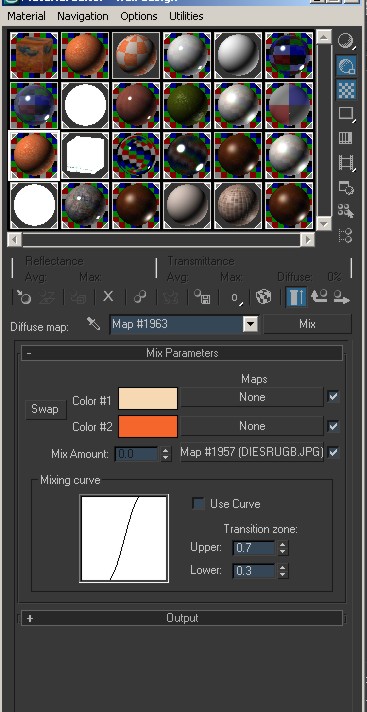Click the Color #1 beige swatch
The image size is (367, 712).
coord(148,399)
